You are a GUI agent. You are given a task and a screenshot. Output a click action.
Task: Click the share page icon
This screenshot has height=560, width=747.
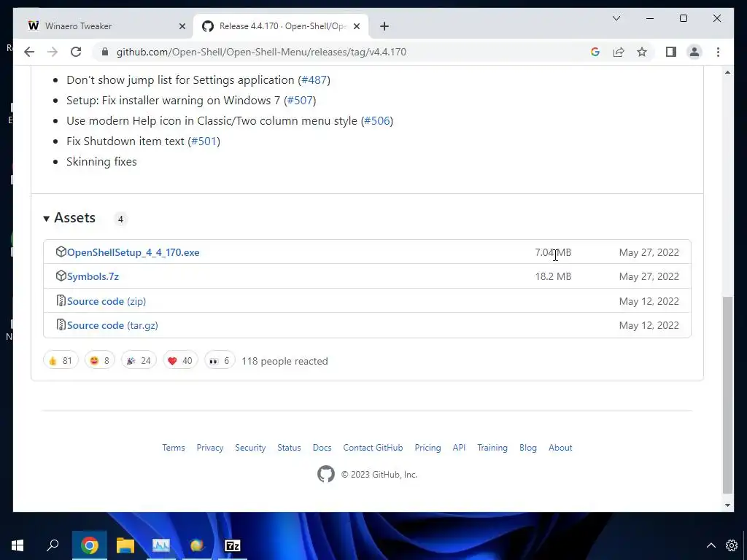(x=619, y=52)
